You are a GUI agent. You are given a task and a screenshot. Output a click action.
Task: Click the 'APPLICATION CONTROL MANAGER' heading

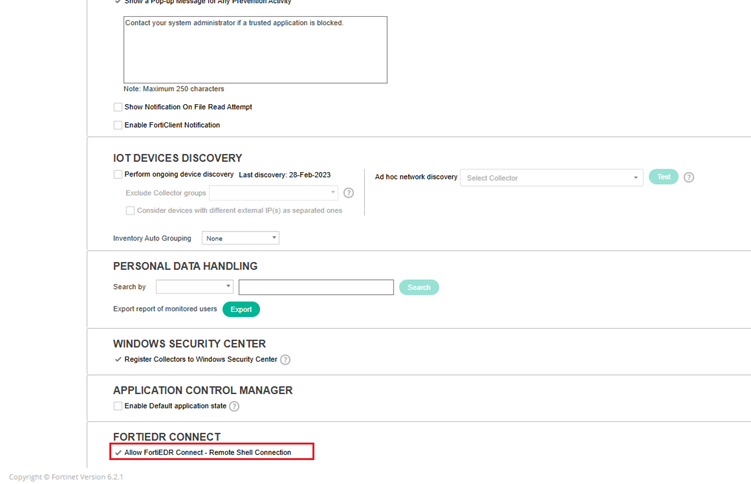203,390
